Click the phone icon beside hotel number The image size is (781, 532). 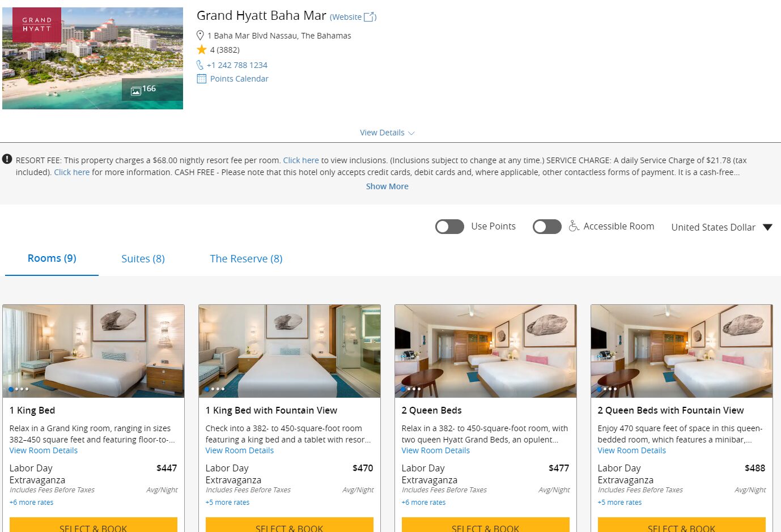coord(200,65)
